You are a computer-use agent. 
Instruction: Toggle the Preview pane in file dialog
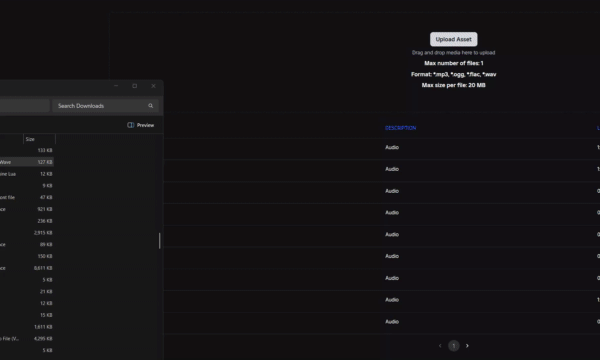[x=140, y=125]
